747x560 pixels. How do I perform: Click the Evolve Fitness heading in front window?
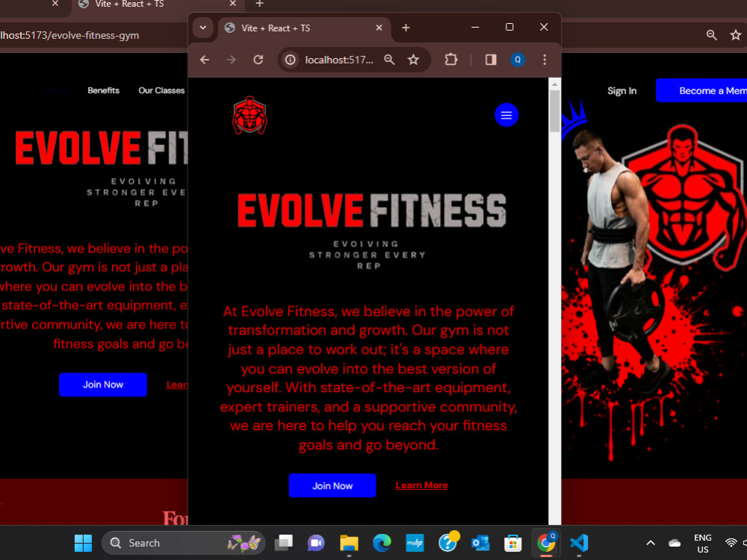click(372, 210)
